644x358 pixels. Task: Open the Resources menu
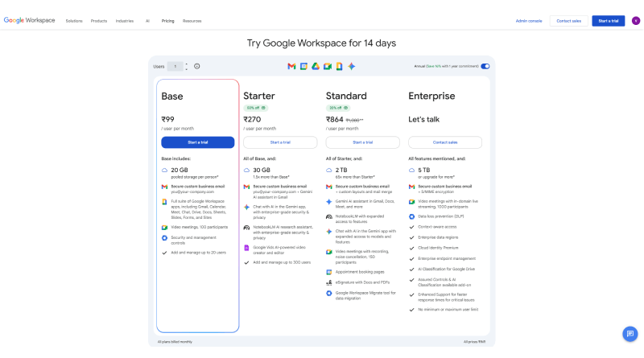pyautogui.click(x=192, y=21)
